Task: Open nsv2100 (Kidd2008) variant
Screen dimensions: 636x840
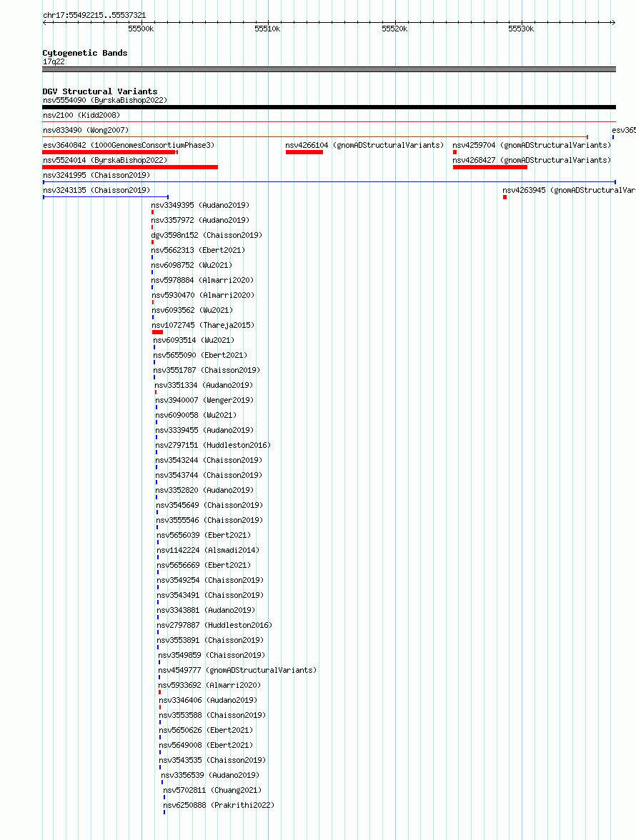Action: [81, 115]
